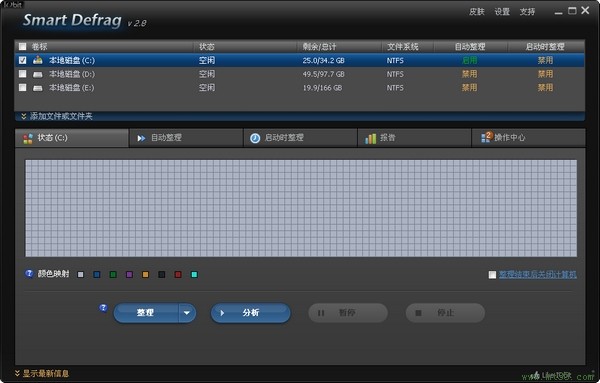Image resolution: width=600 pixels, height=383 pixels.
Task: Click the bar chart icon on 报告 tab
Action: coord(370,139)
